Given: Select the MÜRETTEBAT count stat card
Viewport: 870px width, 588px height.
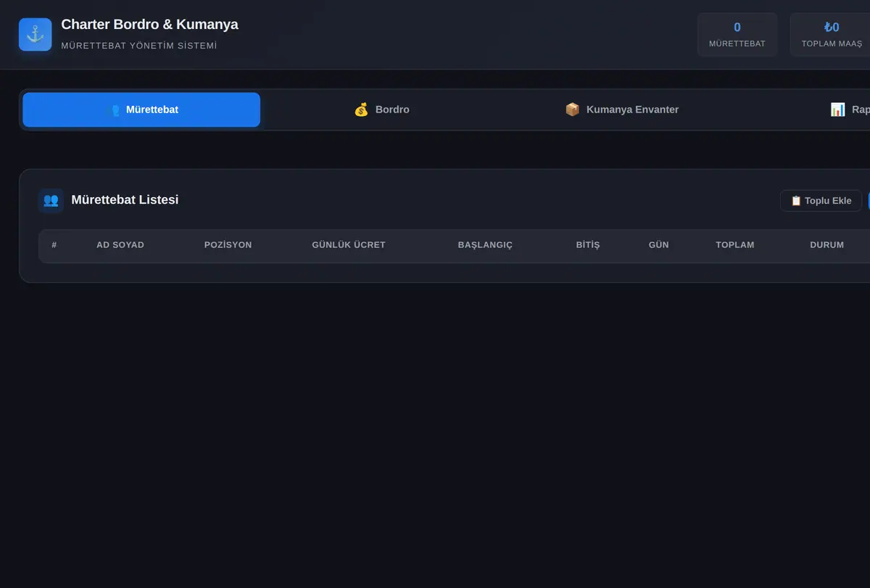Looking at the screenshot, I should point(737,35).
